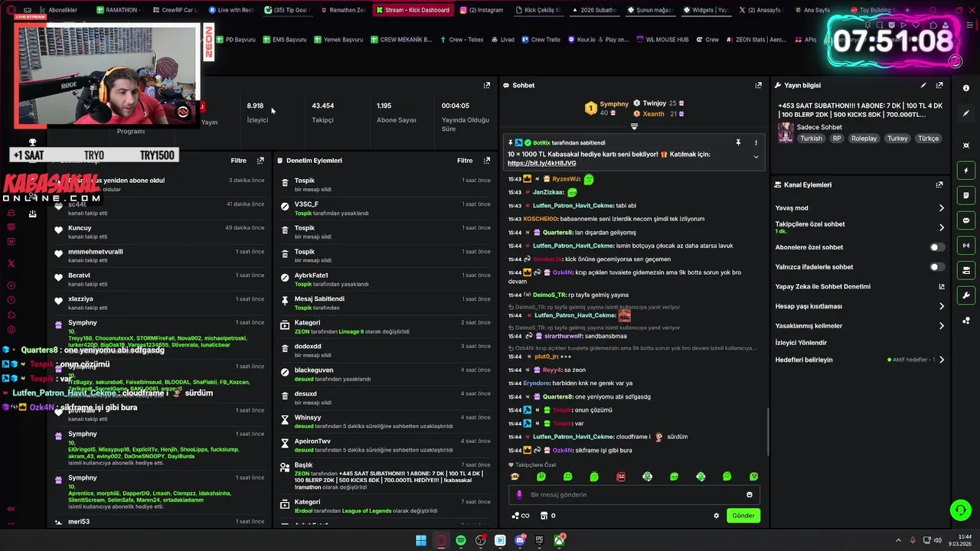Open Filtre in the activity feed panel

point(238,161)
